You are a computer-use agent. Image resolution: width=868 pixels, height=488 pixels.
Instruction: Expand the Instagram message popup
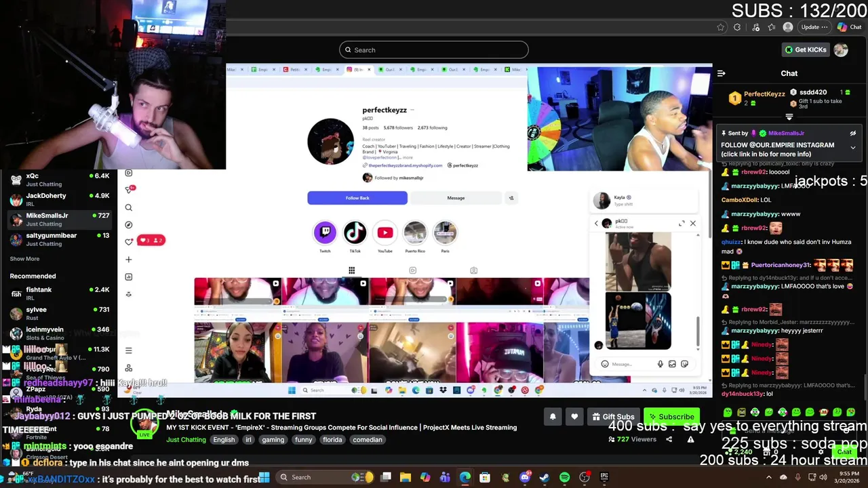point(682,223)
